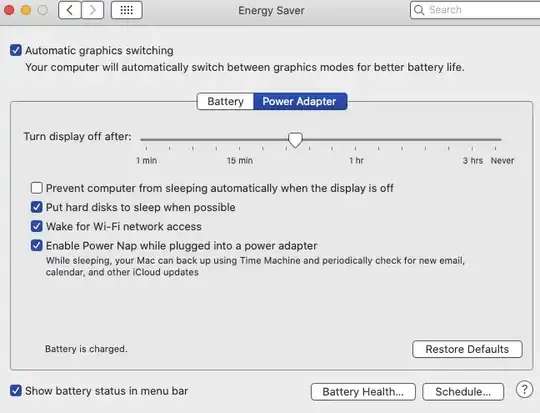The width and height of the screenshot is (540, 413).
Task: Click the display off slider thumb
Action: 295,140
